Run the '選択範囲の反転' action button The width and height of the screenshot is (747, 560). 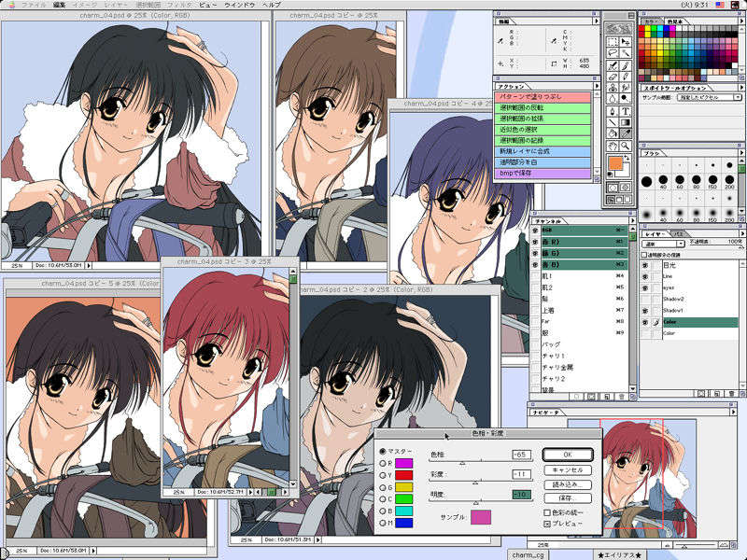pos(543,107)
